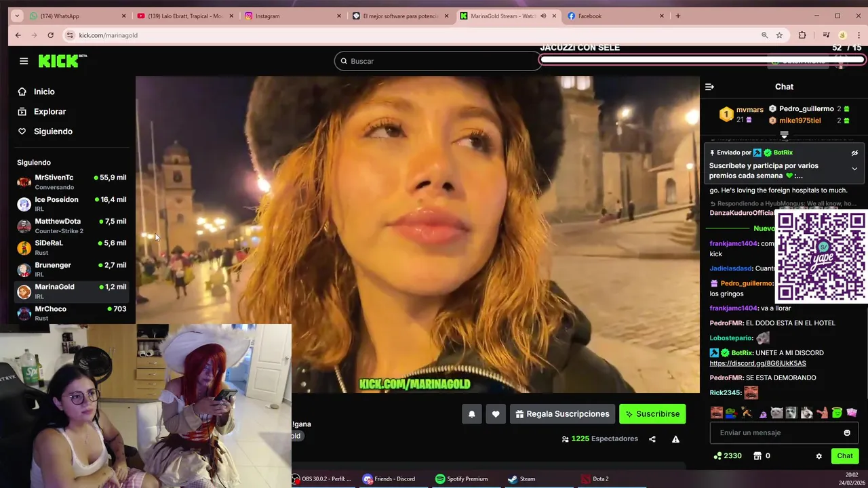
Task: Open Chrome tab search dropdown arrow
Action: pos(17,16)
